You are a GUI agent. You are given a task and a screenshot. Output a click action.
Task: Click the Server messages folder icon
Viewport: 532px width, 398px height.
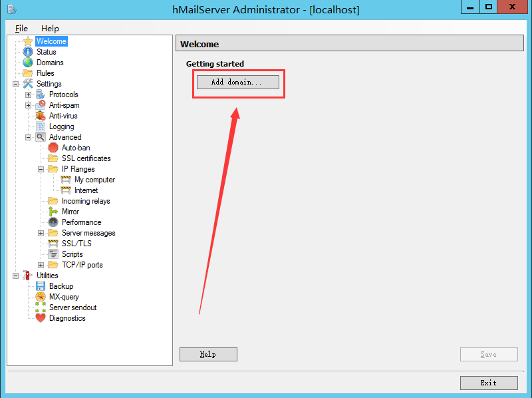click(53, 233)
